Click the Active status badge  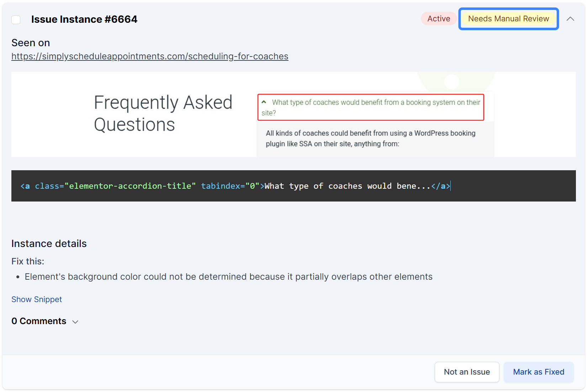click(x=439, y=18)
